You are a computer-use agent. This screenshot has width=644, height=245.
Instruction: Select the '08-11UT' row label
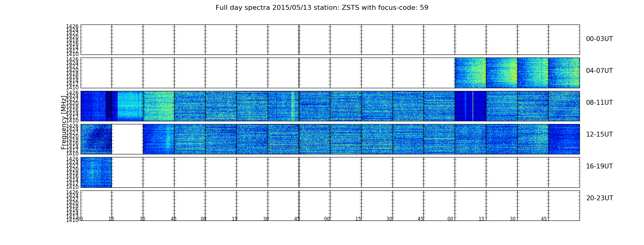[x=599, y=103]
